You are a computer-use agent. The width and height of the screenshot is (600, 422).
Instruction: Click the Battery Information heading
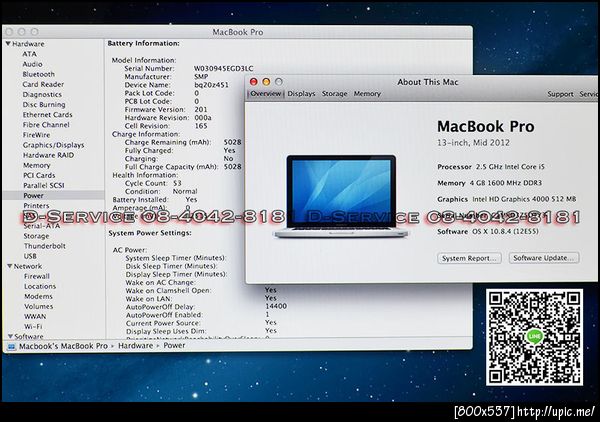tap(143, 44)
